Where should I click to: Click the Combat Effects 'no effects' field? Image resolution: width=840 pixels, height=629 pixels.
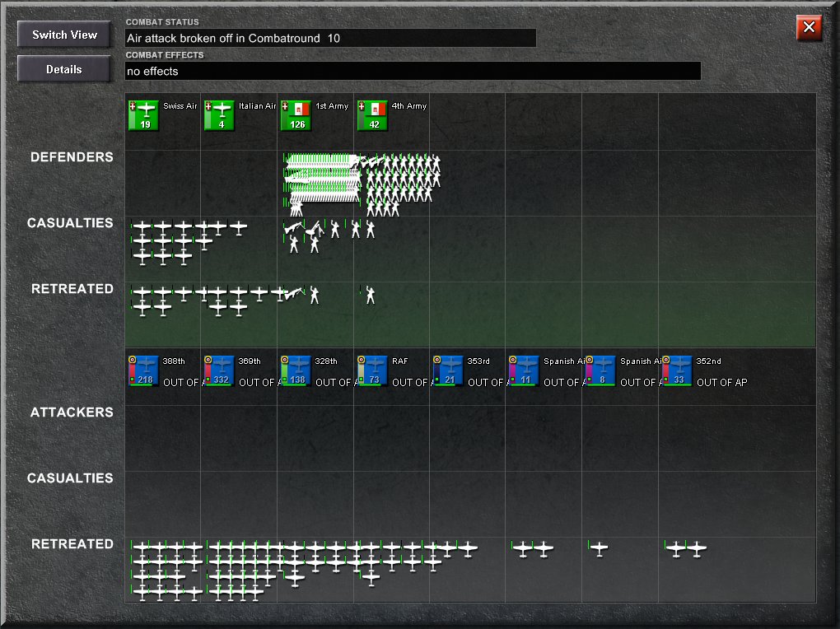413,72
